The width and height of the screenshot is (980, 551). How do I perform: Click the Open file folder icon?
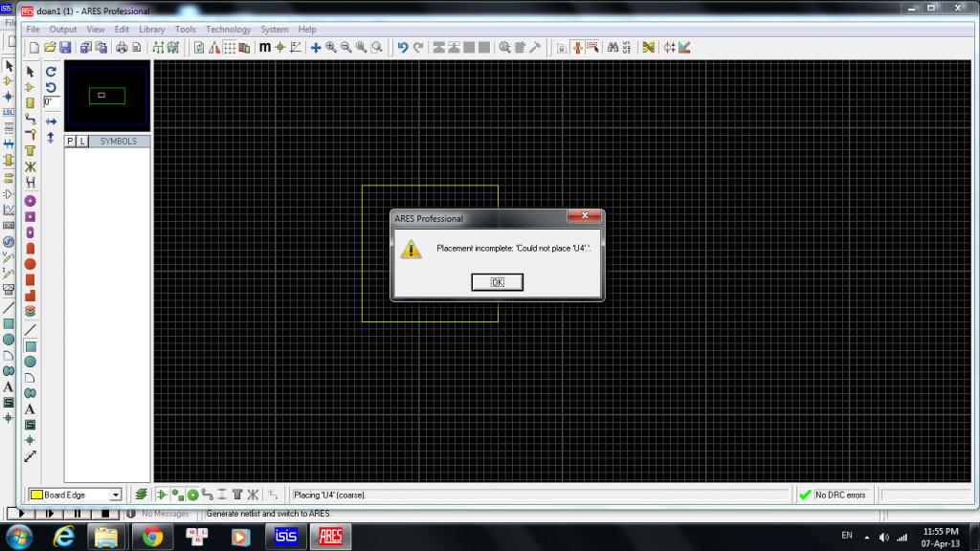(50, 48)
